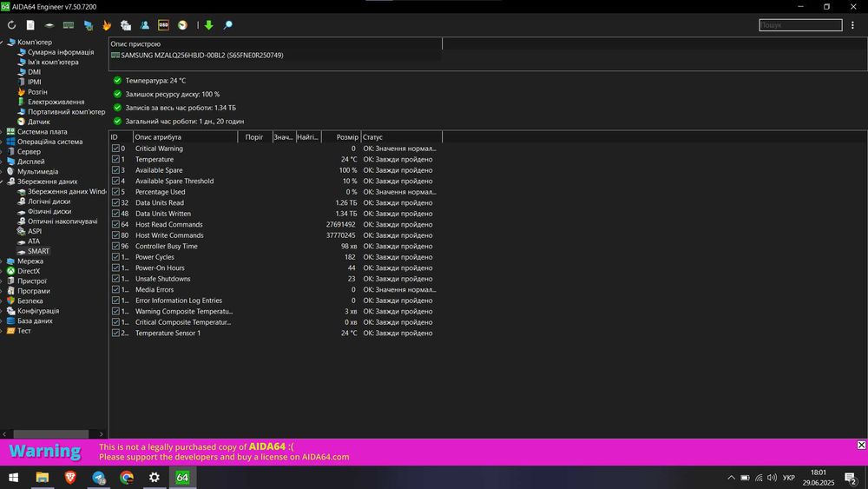This screenshot has height=489, width=868.
Task: Open the three-dot menu at top right
Action: [x=852, y=25]
